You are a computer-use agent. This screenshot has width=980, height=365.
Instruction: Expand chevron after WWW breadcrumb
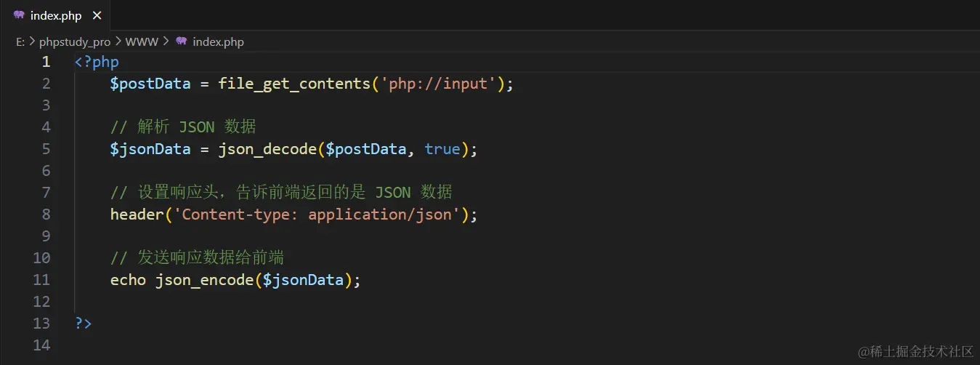pyautogui.click(x=166, y=41)
